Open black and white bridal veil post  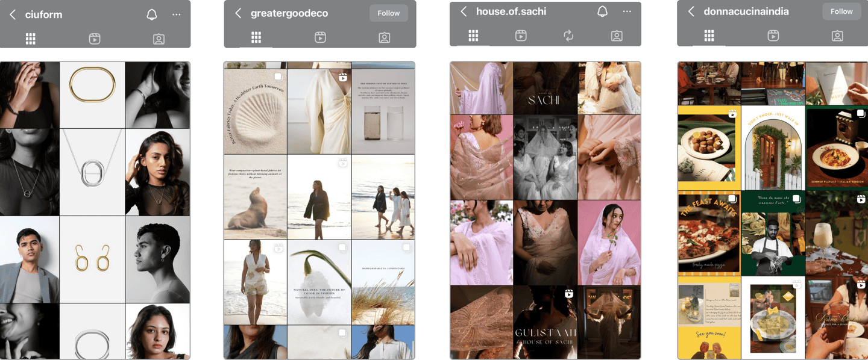(545, 157)
